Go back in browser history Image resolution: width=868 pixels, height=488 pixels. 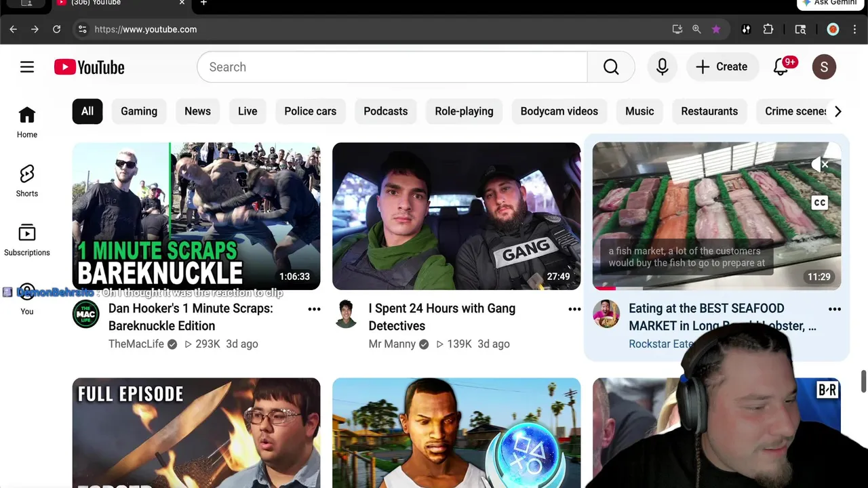point(13,29)
